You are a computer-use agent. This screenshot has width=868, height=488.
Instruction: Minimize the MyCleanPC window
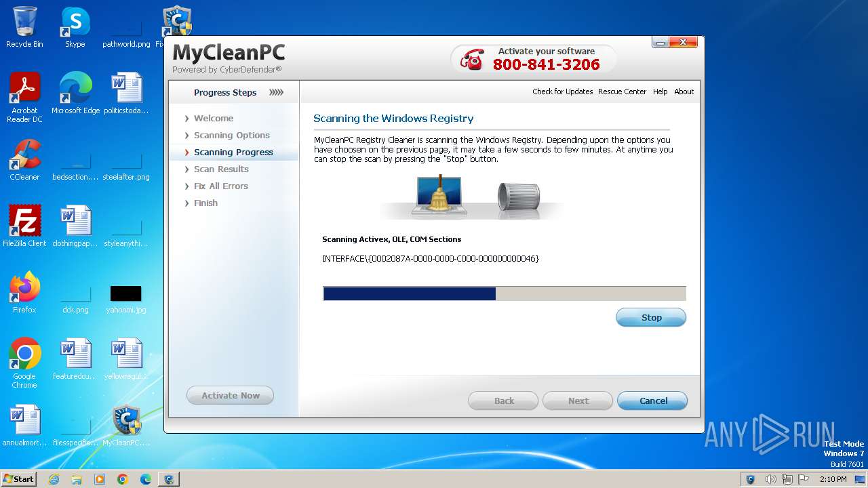(x=660, y=42)
